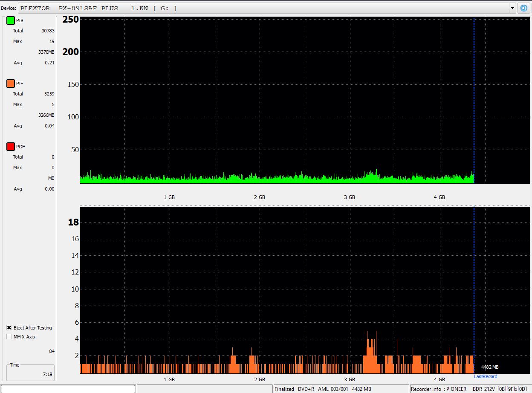Select the PLEXTOR PX-891SAF PLUS device field
Viewport: 532px width, 393px height.
[x=264, y=8]
